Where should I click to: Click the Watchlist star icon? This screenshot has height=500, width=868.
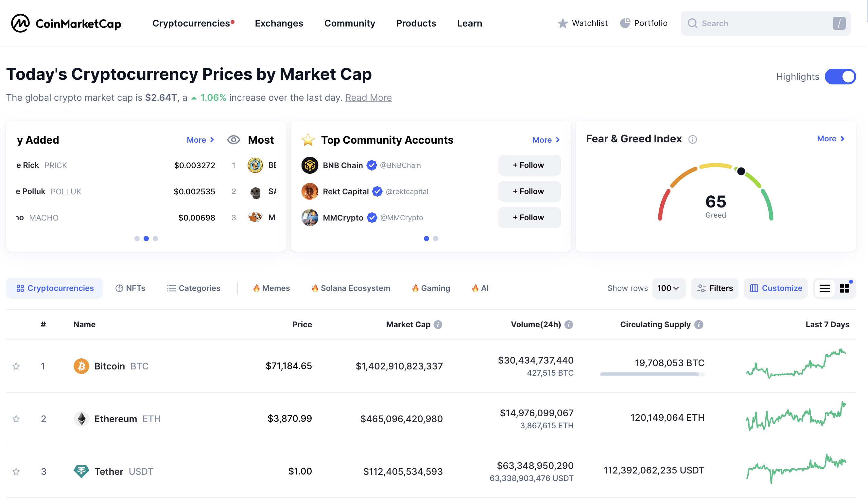click(x=561, y=23)
